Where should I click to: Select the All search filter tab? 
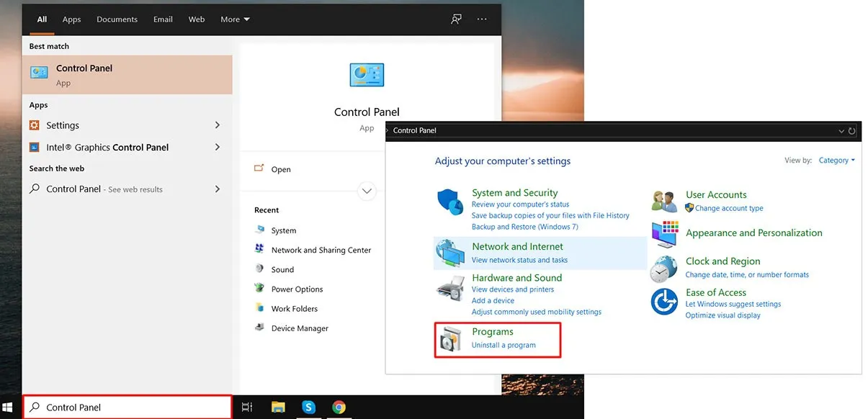42,19
